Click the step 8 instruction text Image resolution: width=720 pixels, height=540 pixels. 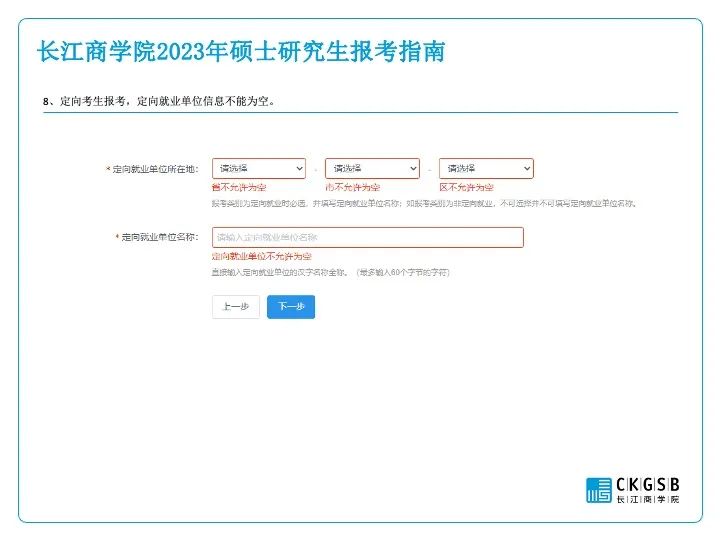pyautogui.click(x=159, y=101)
